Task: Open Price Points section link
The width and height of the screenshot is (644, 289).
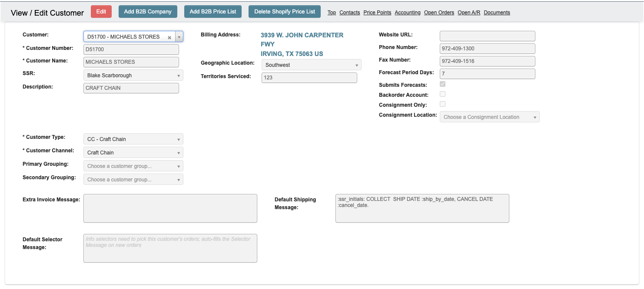Action: tap(377, 13)
